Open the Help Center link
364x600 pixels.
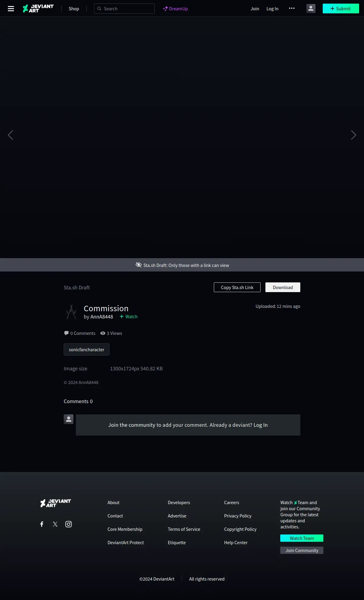(236, 543)
